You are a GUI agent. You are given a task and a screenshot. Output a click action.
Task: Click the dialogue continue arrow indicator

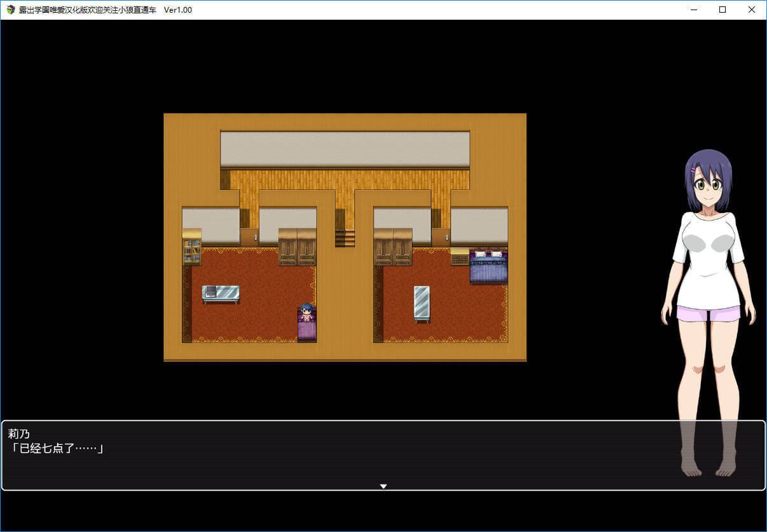coord(383,486)
